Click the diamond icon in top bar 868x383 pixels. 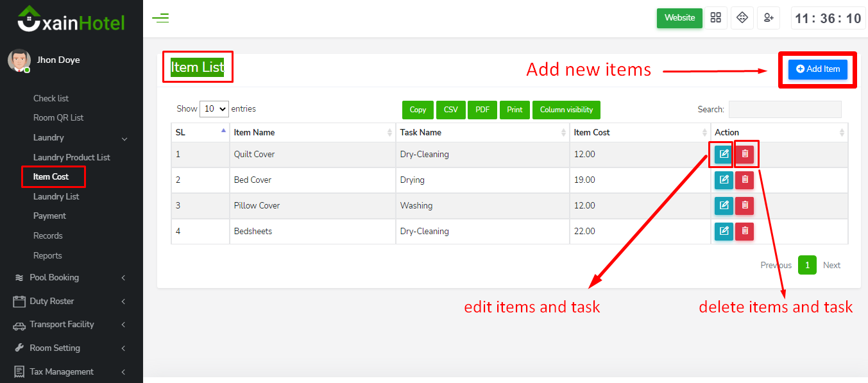tap(742, 18)
